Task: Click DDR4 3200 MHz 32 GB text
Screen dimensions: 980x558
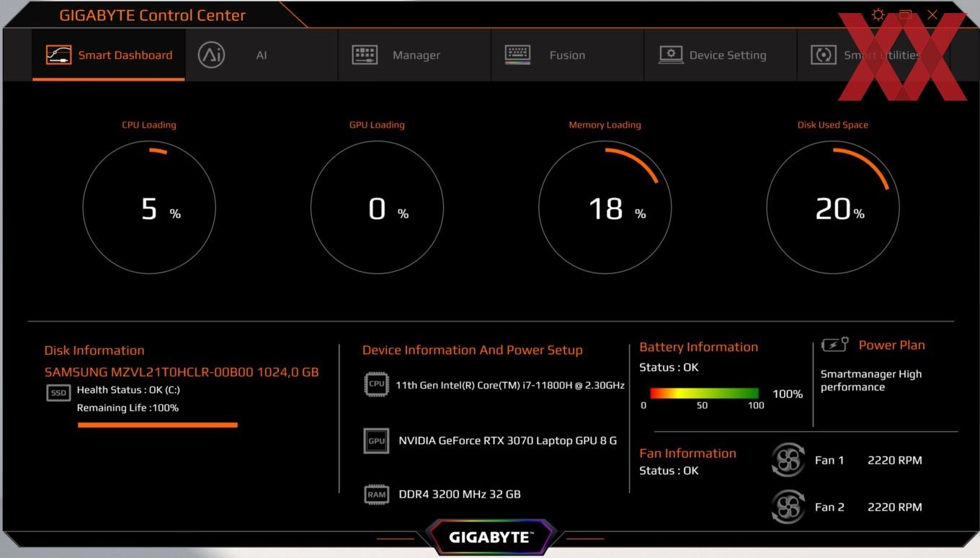Action: (460, 495)
